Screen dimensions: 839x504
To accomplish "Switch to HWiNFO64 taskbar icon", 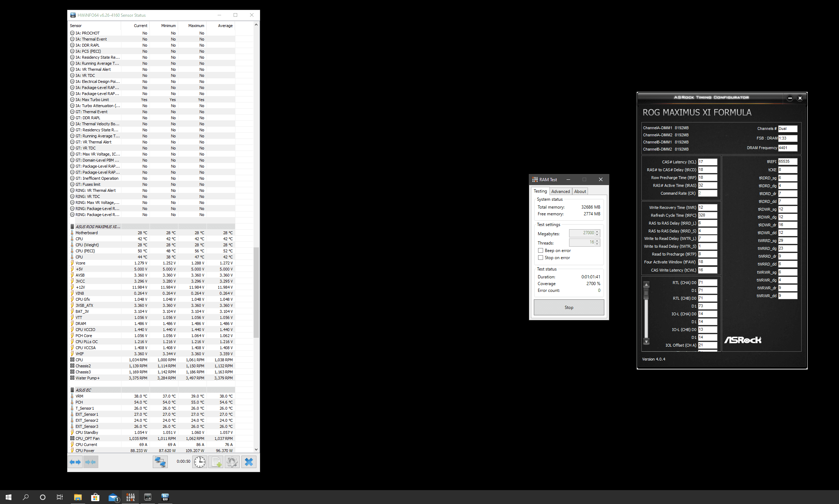I will pos(165,497).
